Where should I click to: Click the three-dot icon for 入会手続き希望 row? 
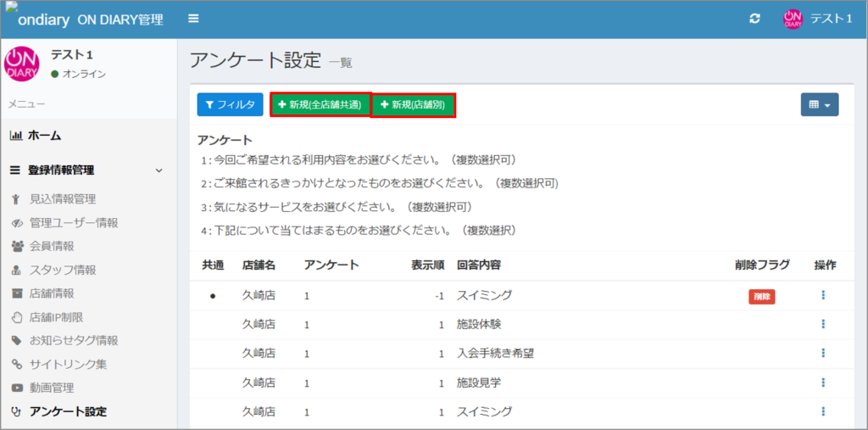point(823,353)
